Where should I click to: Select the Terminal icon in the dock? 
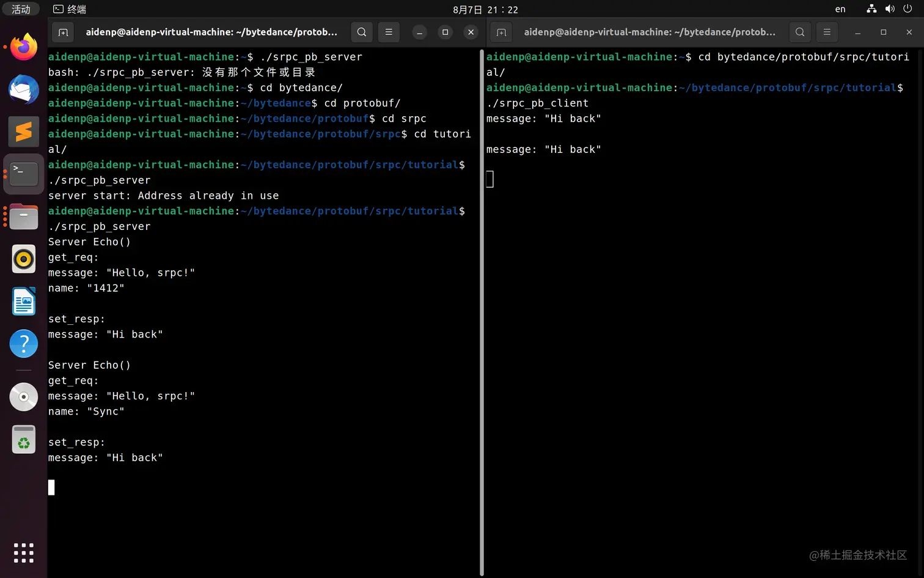pos(24,174)
